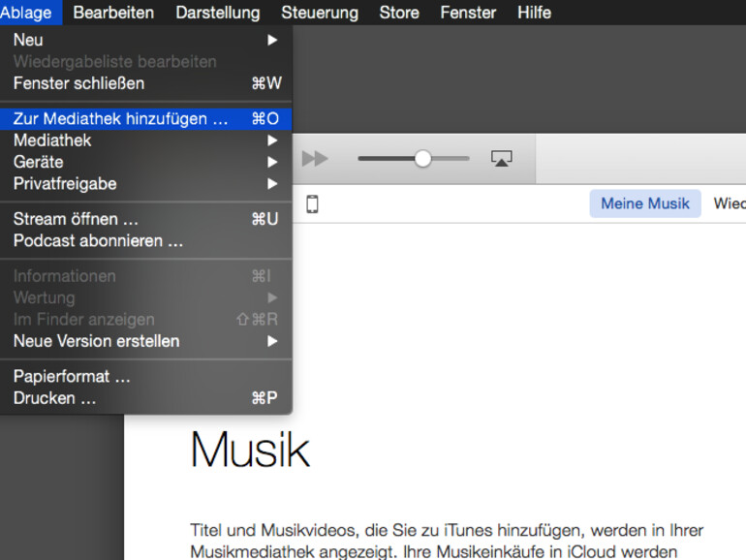Switch to the Meine Musik tab

645,203
